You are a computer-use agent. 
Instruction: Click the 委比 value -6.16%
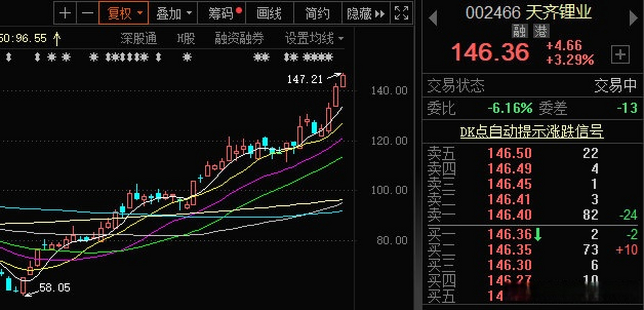coord(510,108)
